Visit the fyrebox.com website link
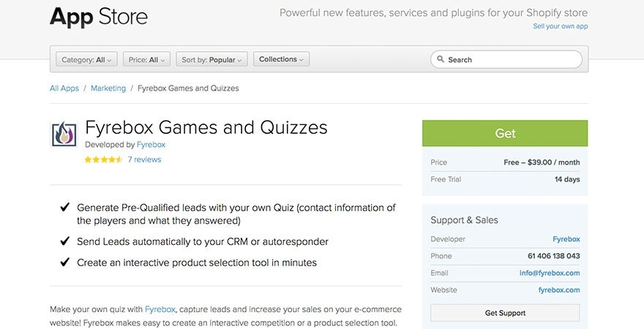The width and height of the screenshot is (644, 329). tap(558, 290)
